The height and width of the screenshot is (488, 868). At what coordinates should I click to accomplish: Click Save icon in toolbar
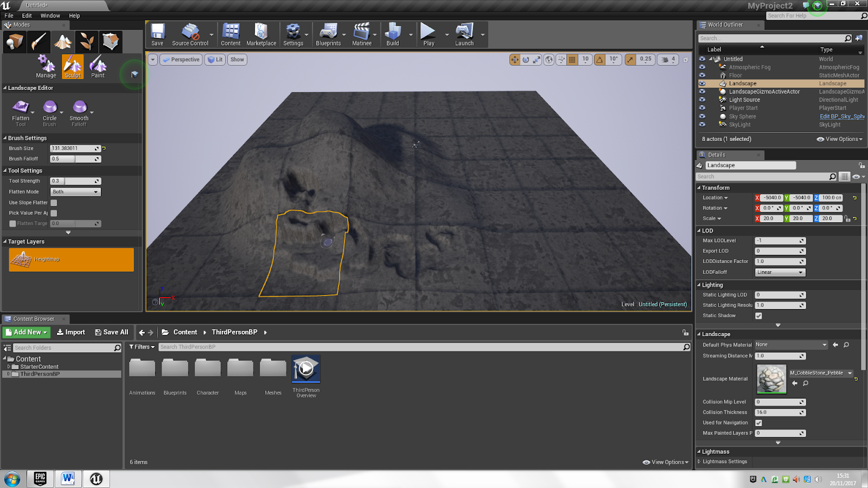[157, 35]
